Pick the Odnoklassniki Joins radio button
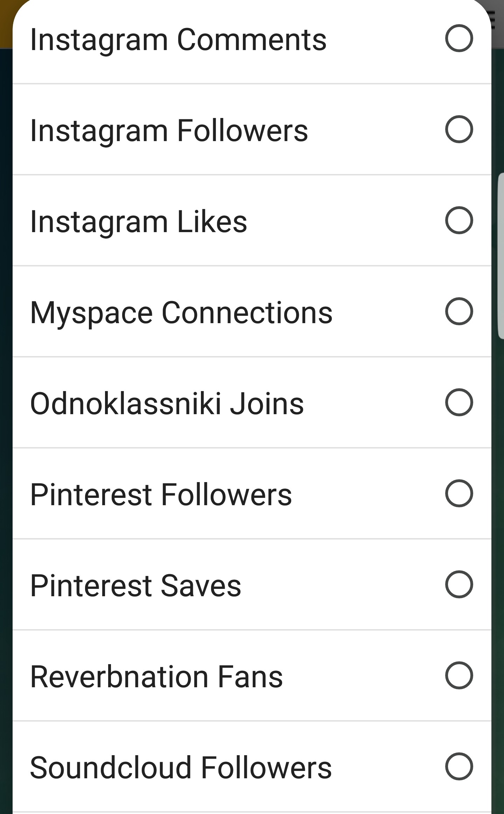504x814 pixels. [459, 402]
